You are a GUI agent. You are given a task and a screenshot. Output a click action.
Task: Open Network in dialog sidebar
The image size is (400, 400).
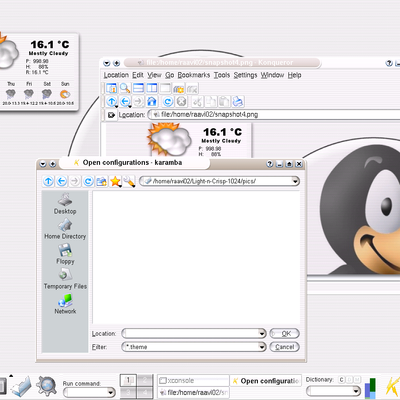pyautogui.click(x=65, y=304)
